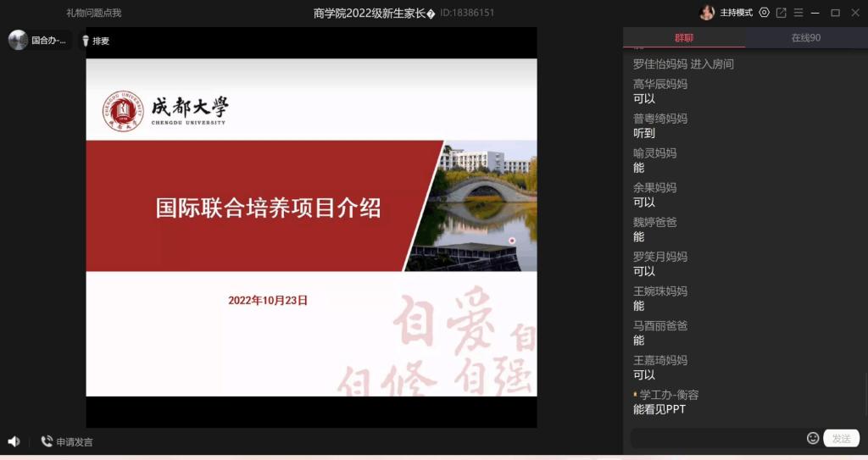The width and height of the screenshot is (868, 460).
Task: Minimize the live room window
Action: point(815,12)
